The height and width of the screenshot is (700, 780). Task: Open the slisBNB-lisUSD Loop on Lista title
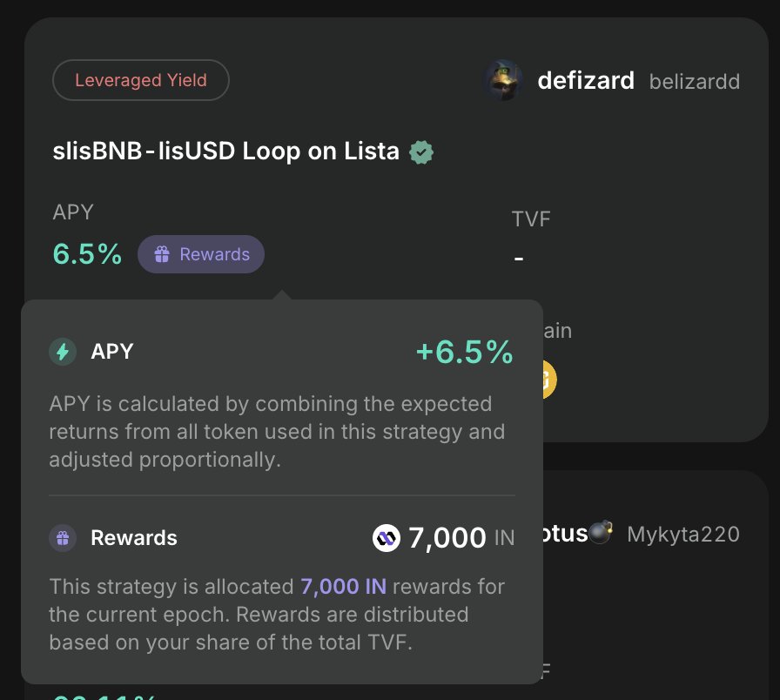(x=226, y=151)
